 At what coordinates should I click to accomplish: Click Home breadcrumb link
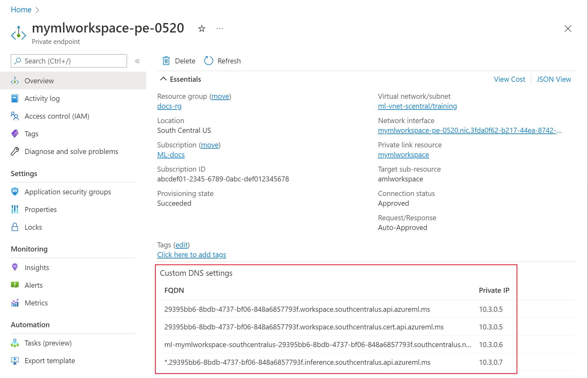point(21,10)
